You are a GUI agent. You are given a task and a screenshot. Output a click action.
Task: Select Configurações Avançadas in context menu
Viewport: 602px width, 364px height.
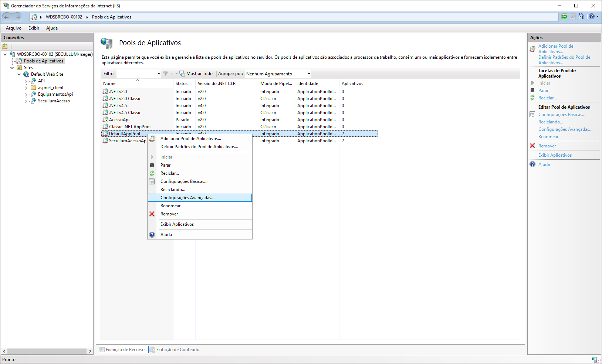[x=187, y=198]
